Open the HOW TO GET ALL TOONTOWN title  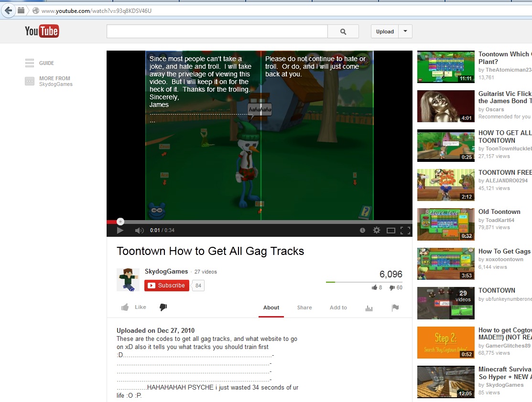505,137
